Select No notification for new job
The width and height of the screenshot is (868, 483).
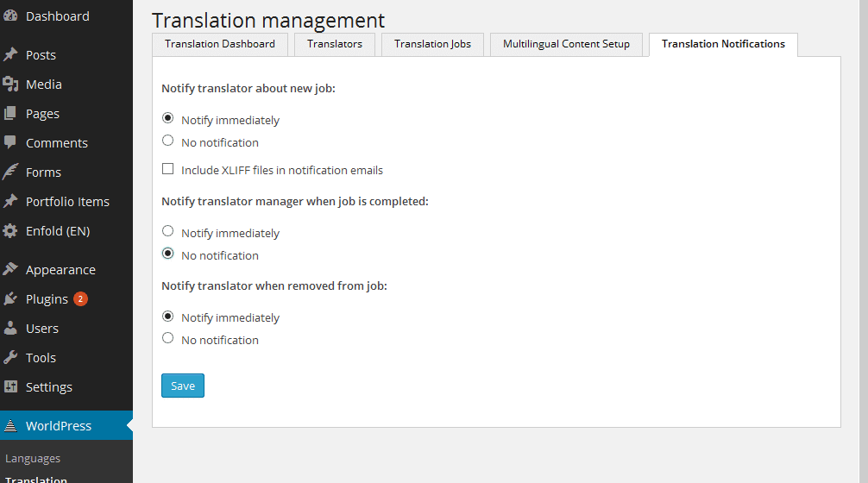pos(167,141)
